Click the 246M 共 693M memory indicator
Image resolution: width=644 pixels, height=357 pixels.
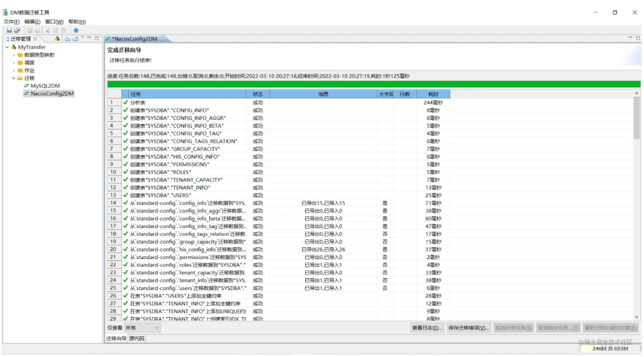(x=611, y=349)
